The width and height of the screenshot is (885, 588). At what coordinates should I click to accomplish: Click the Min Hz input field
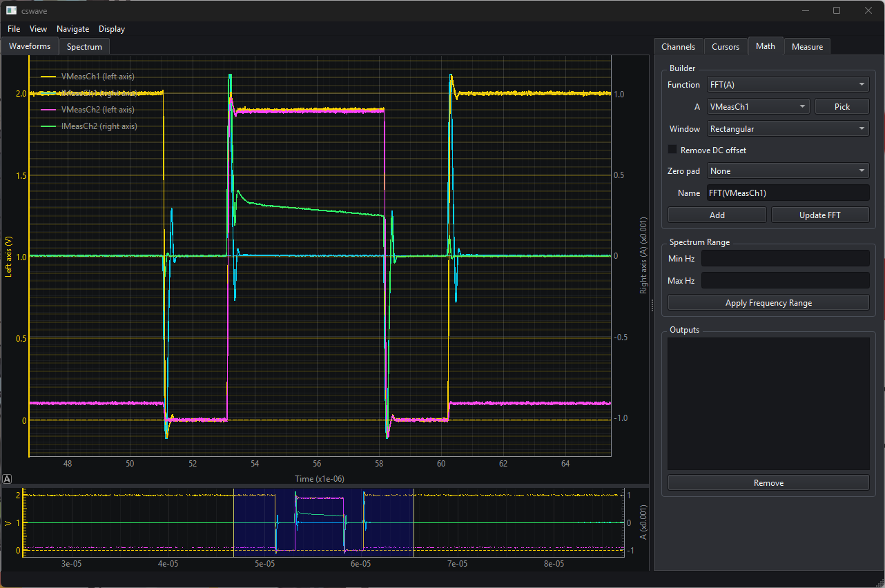click(786, 258)
